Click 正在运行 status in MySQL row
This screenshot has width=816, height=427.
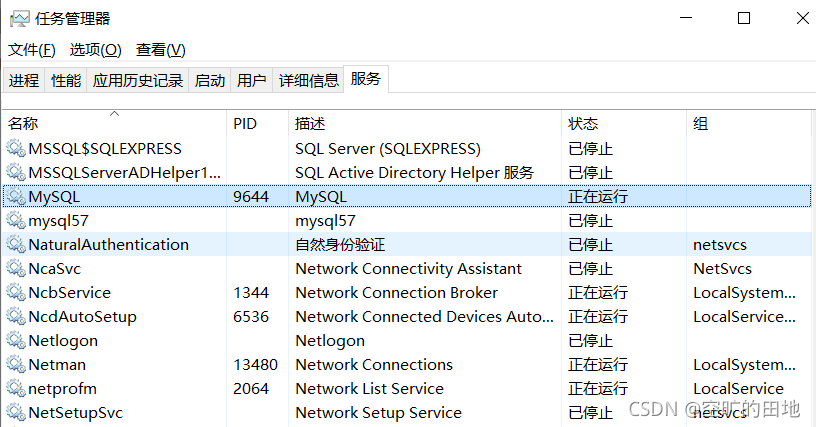tap(598, 197)
